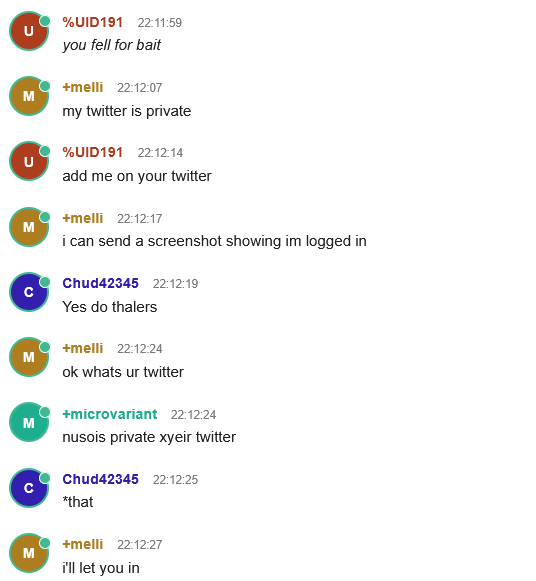Click the online status dot on microvariant's avatar

(x=45, y=412)
